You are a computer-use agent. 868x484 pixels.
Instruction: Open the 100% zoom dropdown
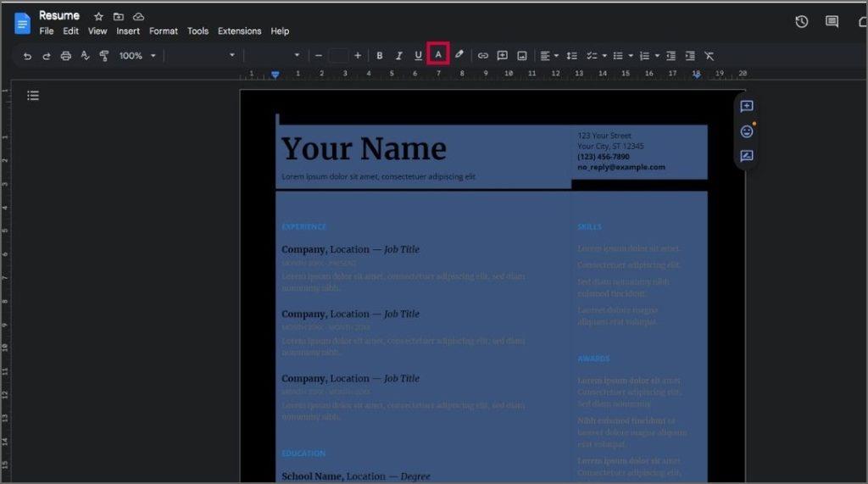(137, 55)
